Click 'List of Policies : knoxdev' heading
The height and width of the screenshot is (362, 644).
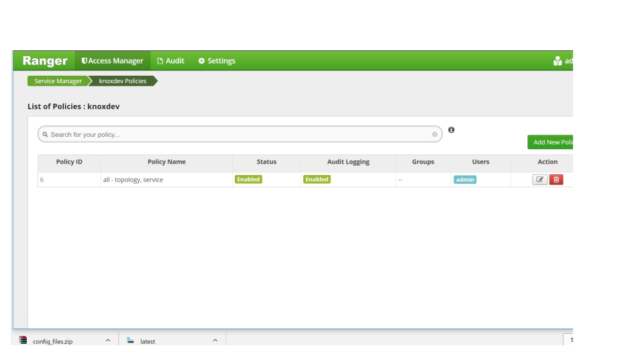74,107
